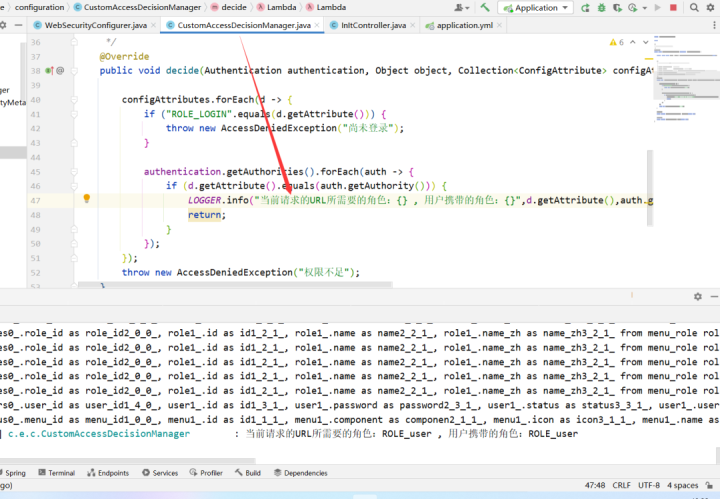The height and width of the screenshot is (499, 720).
Task: Open the Build tool window
Action: 248,473
